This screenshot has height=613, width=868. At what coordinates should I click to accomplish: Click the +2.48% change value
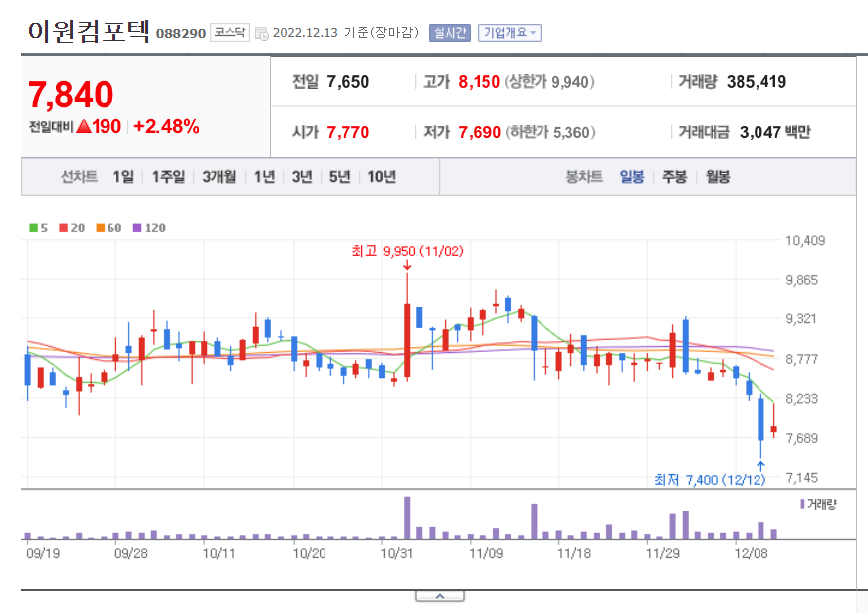166,126
